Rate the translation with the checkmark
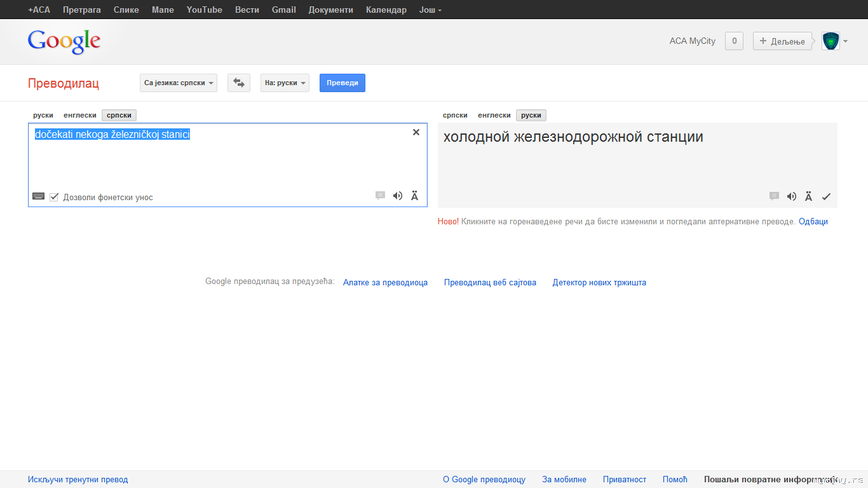This screenshot has height=488, width=868. tap(826, 196)
